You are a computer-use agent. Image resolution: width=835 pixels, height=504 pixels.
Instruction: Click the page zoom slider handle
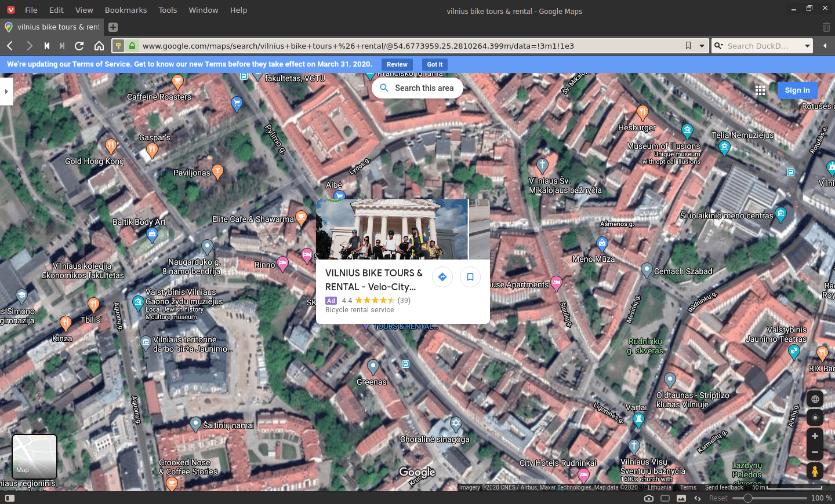point(748,498)
